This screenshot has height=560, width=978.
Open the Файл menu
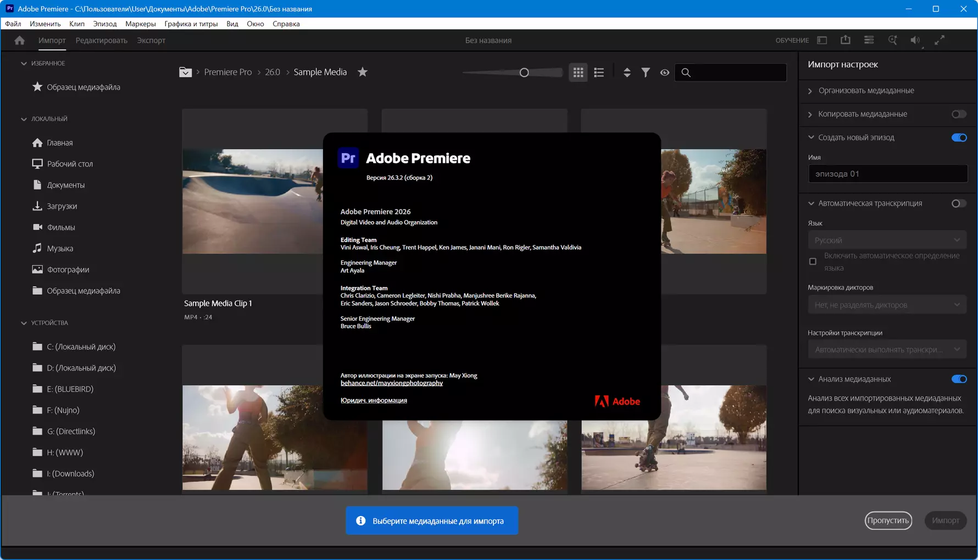(x=13, y=24)
